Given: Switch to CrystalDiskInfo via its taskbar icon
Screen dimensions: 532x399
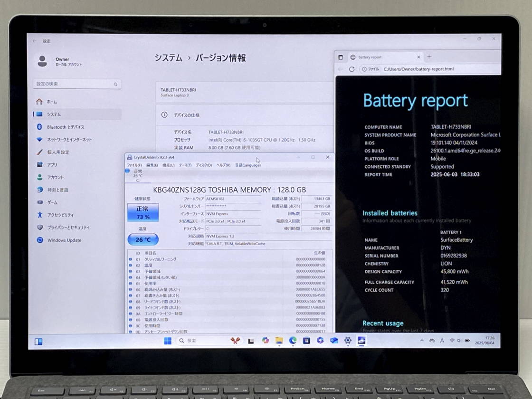Looking at the screenshot, I should click(361, 340).
